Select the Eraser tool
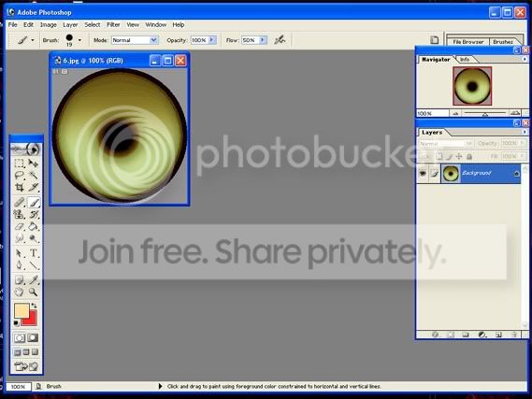The image size is (532, 399). 20,226
